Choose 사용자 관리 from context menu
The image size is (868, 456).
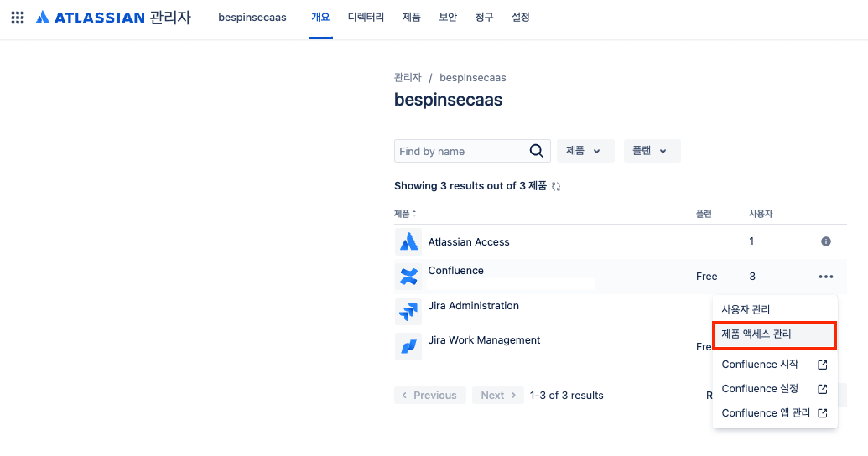pyautogui.click(x=746, y=310)
